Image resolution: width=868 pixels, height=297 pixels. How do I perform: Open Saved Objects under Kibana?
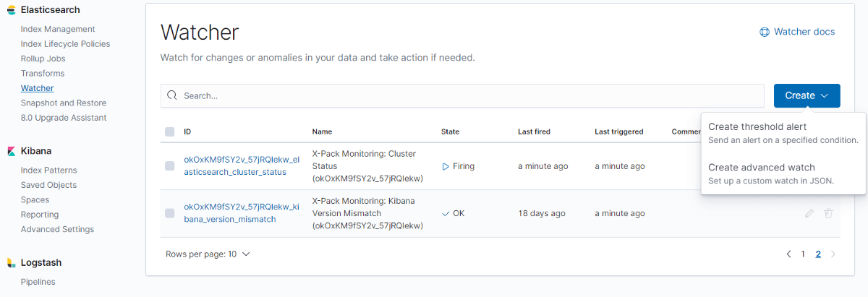pyautogui.click(x=48, y=185)
